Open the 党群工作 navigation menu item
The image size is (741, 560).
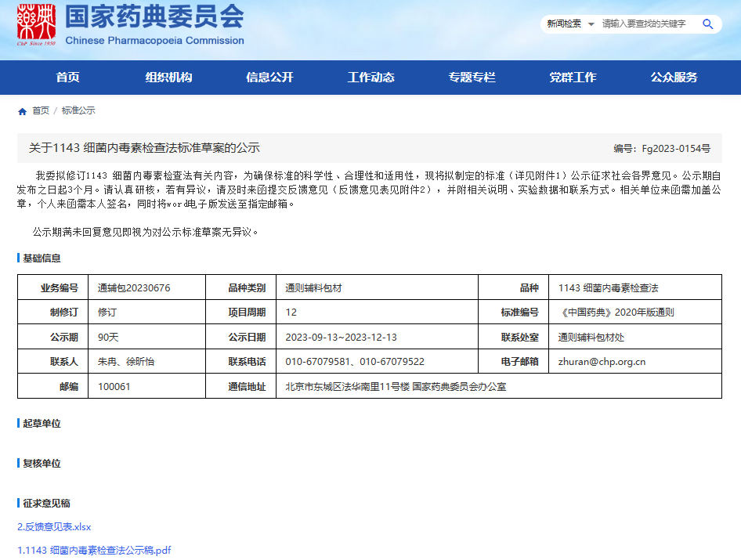(573, 78)
